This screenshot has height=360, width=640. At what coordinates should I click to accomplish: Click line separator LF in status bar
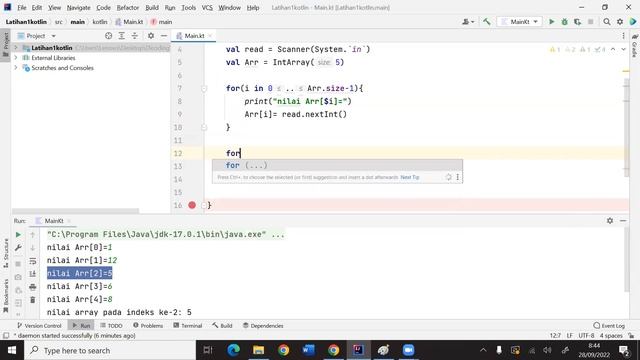pyautogui.click(x=569, y=336)
